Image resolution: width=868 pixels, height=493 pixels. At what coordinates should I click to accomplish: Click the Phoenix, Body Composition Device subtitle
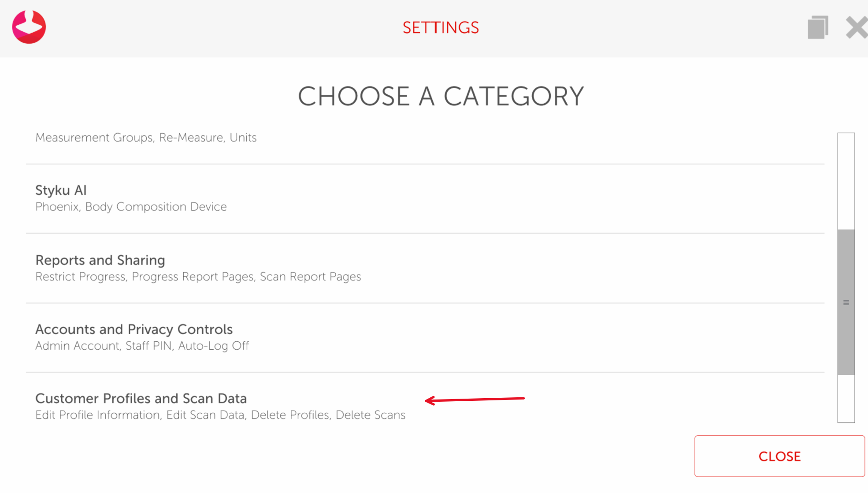pyautogui.click(x=131, y=207)
